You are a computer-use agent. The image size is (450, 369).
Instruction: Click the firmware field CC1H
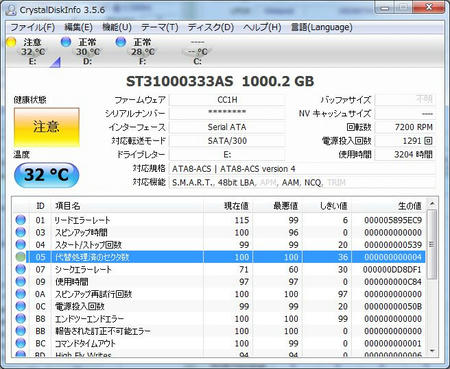pos(227,100)
